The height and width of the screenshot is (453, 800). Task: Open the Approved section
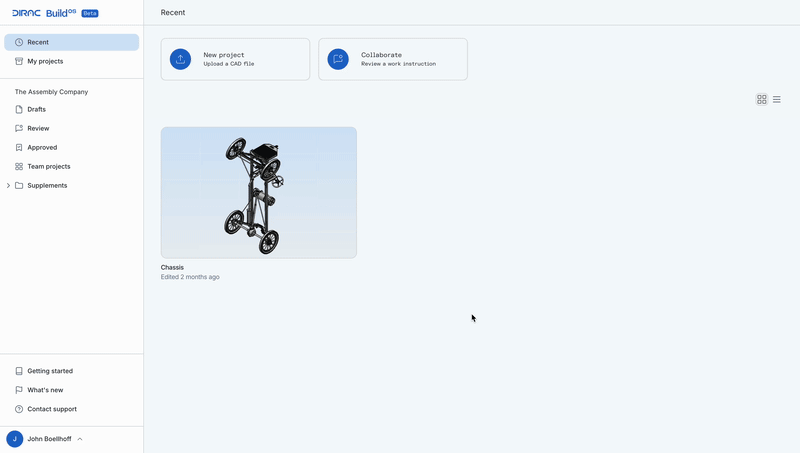[71, 147]
